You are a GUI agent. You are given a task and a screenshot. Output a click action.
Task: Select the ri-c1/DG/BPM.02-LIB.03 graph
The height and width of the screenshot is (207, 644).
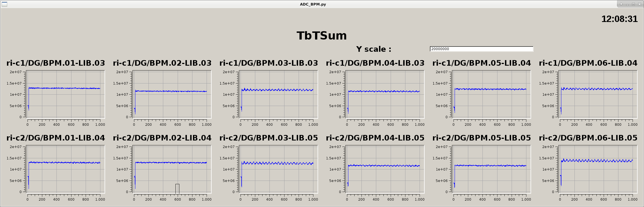pos(172,95)
